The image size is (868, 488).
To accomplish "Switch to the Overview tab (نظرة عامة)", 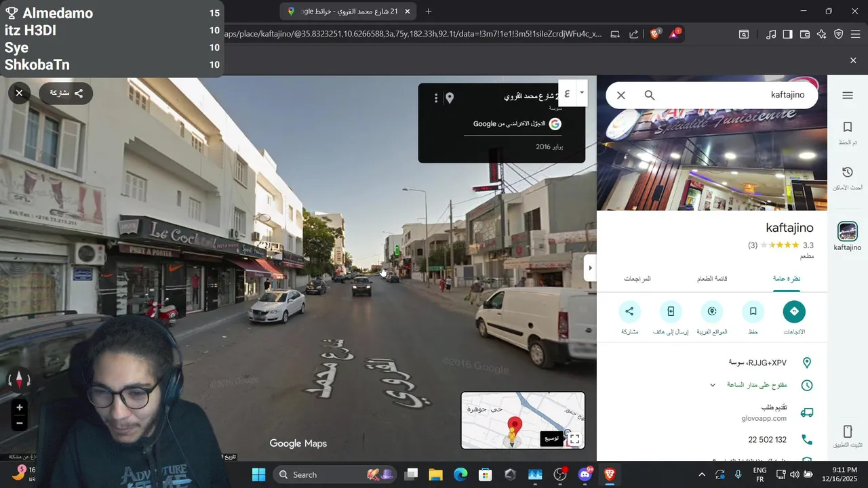I will [x=787, y=279].
